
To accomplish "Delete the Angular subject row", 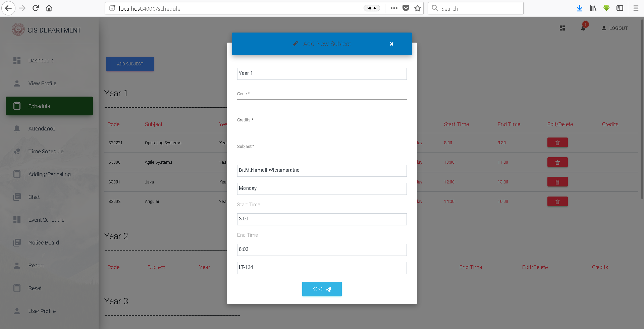I will tap(557, 202).
